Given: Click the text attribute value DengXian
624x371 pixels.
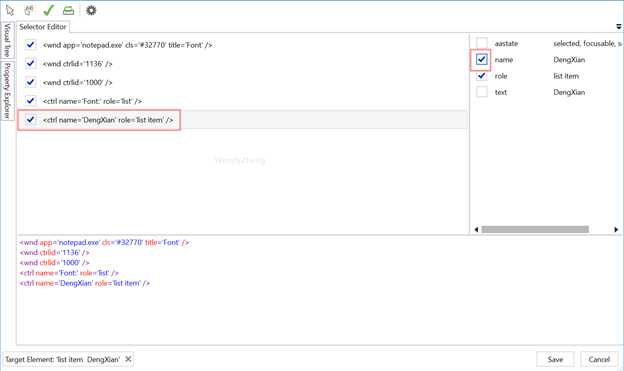Looking at the screenshot, I should click(569, 92).
